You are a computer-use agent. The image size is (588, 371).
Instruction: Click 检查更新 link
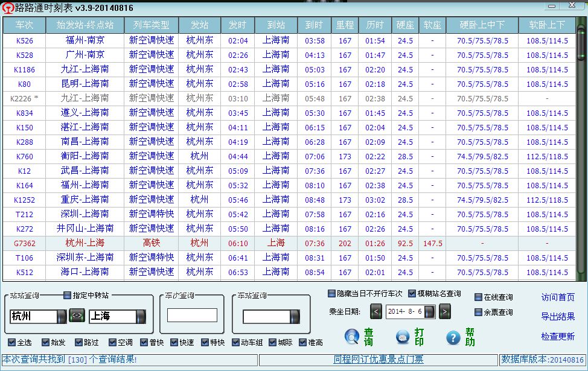(558, 336)
